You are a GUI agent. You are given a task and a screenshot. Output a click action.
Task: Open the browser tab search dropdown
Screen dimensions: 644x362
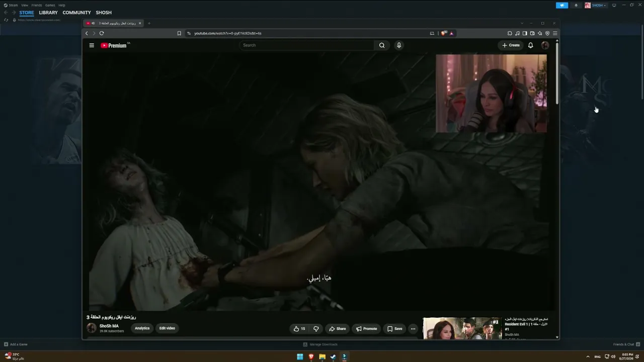click(522, 23)
